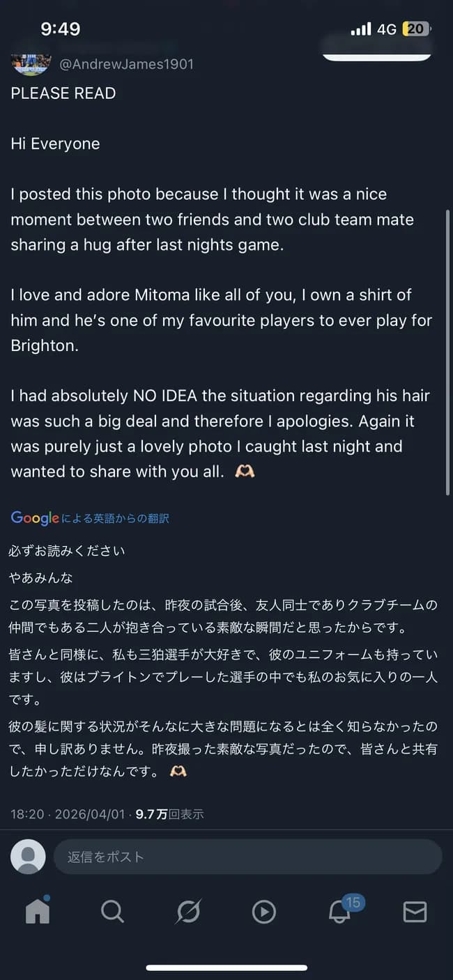Select the Search magnifier icon

click(113, 910)
